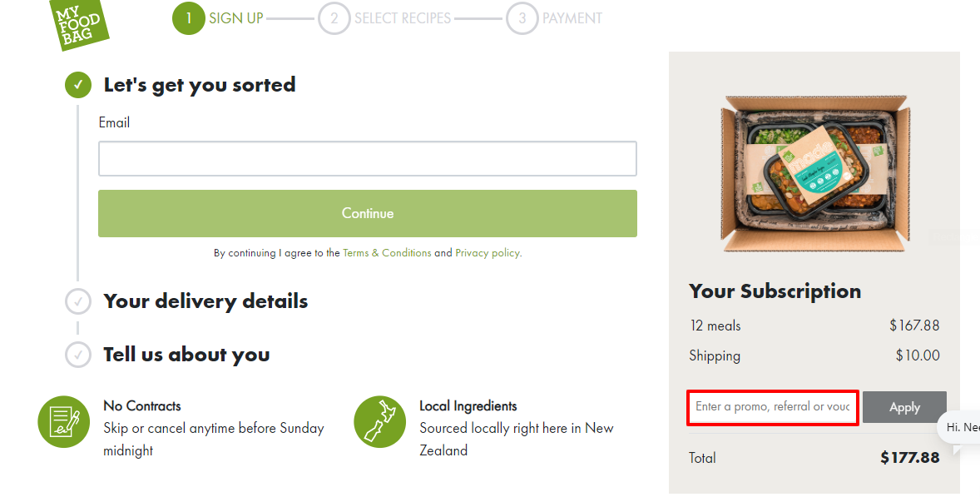Go to the Payment step label
This screenshot has width=980, height=497.
click(572, 18)
